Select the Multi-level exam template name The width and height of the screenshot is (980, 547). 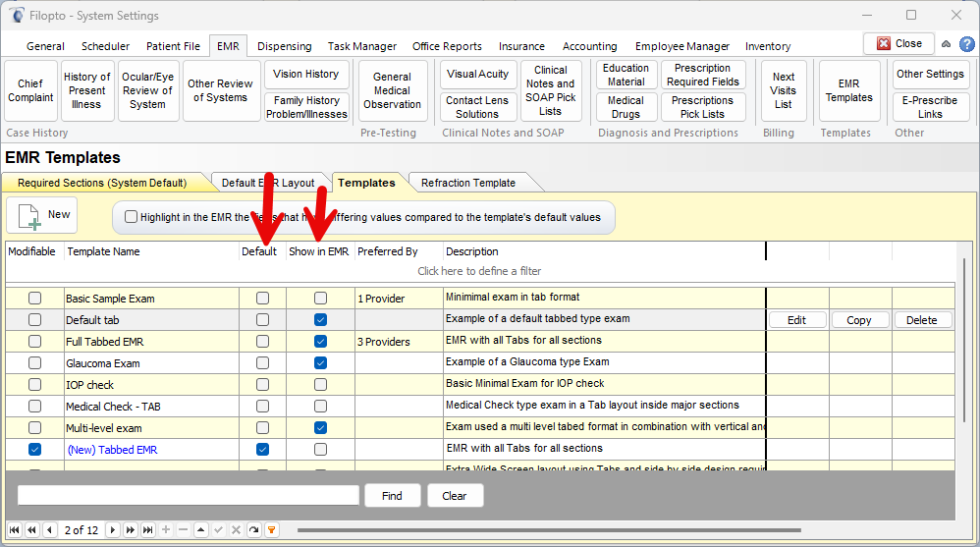click(104, 428)
